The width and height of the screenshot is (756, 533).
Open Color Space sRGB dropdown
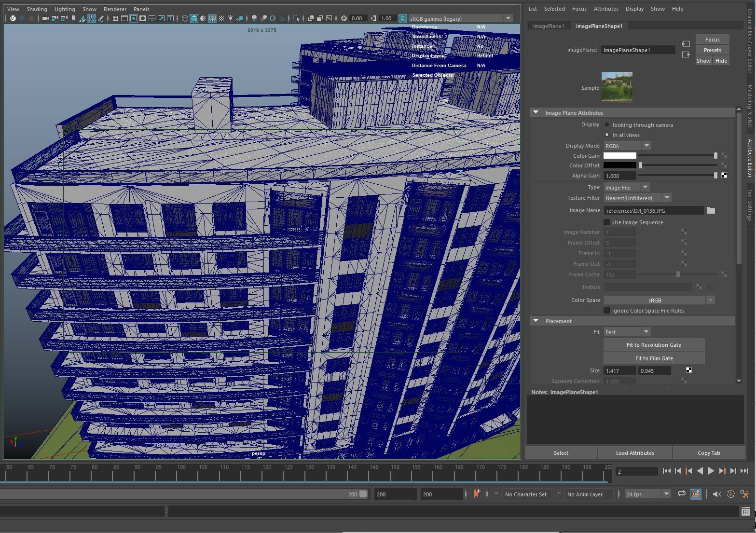[659, 300]
